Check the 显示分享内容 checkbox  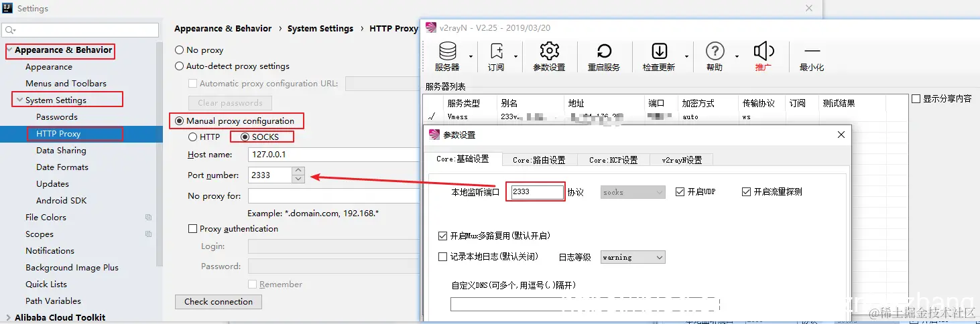pos(916,98)
